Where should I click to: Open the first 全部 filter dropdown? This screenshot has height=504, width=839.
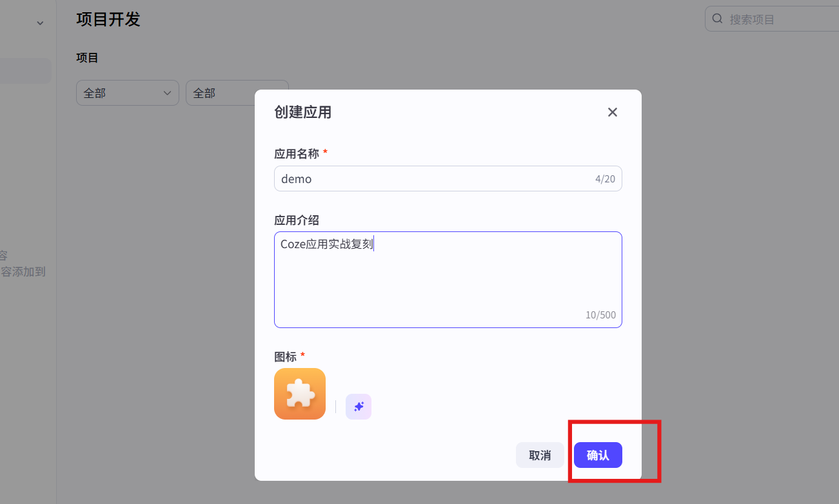pos(128,93)
